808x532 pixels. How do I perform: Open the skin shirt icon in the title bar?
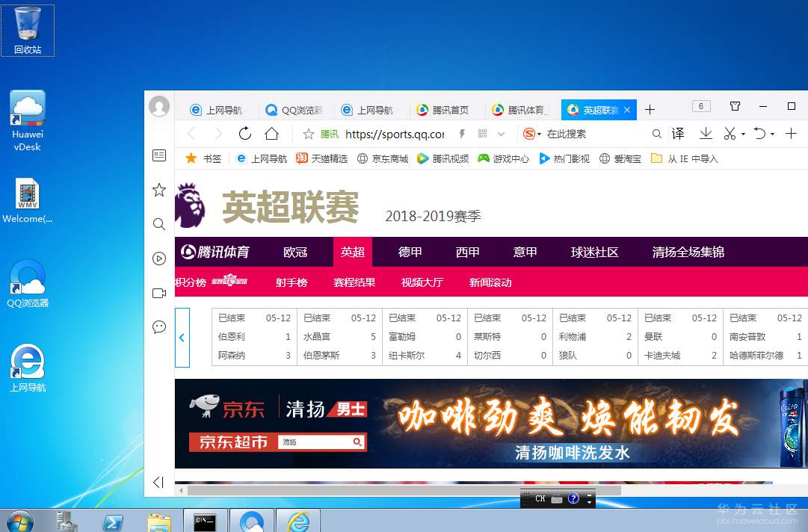tap(735, 106)
